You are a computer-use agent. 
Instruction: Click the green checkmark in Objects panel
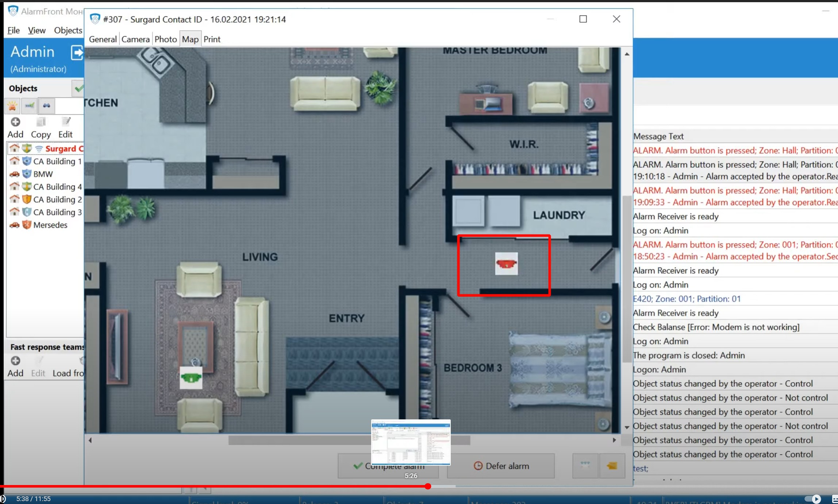[x=80, y=88]
